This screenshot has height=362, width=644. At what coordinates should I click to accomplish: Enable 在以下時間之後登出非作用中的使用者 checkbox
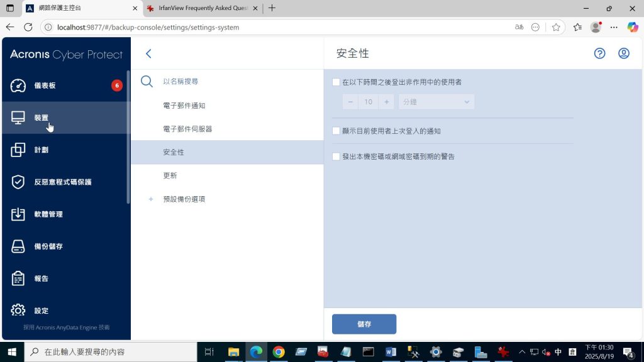336,82
